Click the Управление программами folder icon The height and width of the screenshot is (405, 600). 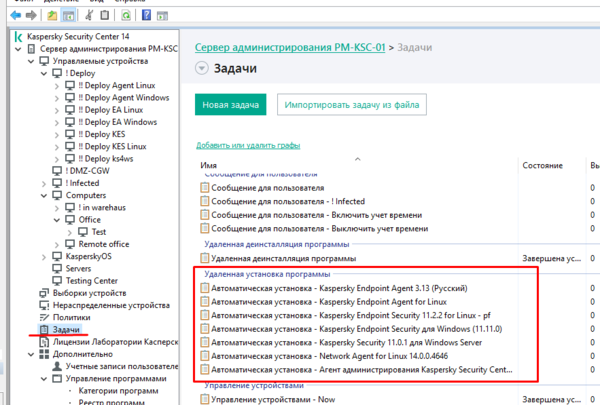pyautogui.click(x=57, y=379)
